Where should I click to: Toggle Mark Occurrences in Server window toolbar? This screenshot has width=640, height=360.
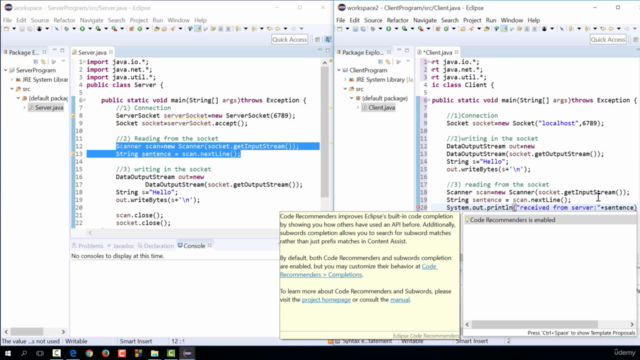(198, 29)
